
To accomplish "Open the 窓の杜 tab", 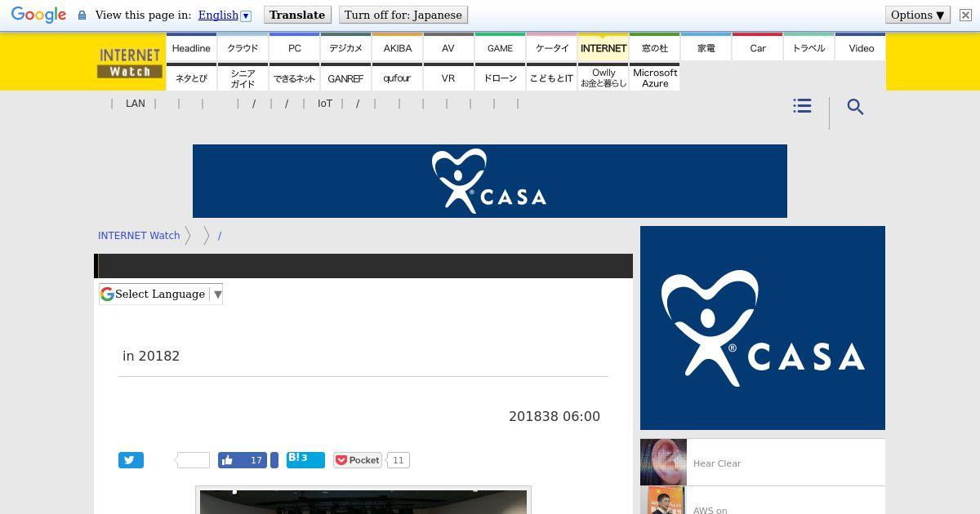I will click(x=654, y=47).
